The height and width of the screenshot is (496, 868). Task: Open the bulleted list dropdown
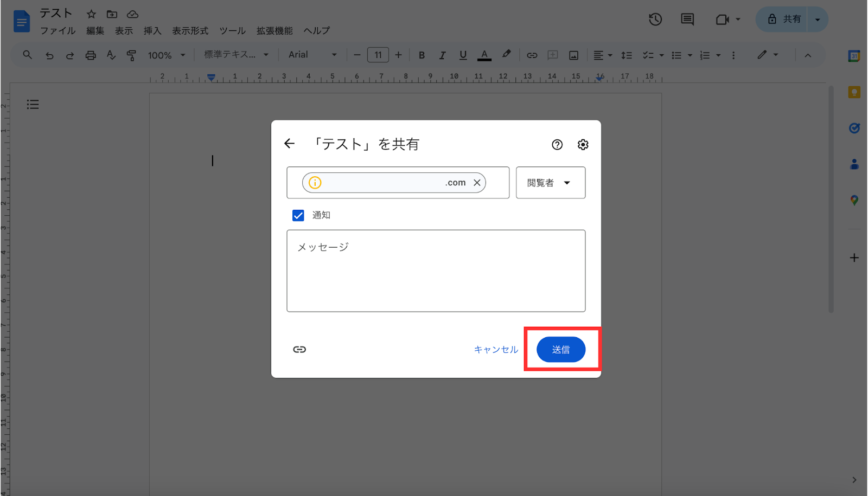point(681,55)
